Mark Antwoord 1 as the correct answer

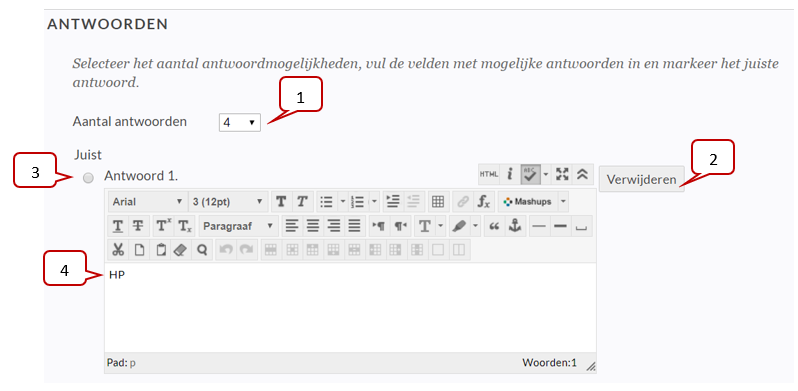(89, 178)
